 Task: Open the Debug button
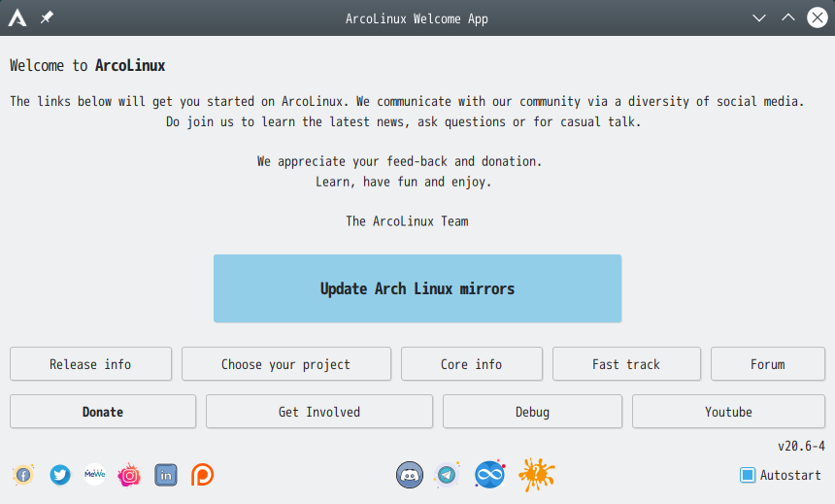pos(532,412)
